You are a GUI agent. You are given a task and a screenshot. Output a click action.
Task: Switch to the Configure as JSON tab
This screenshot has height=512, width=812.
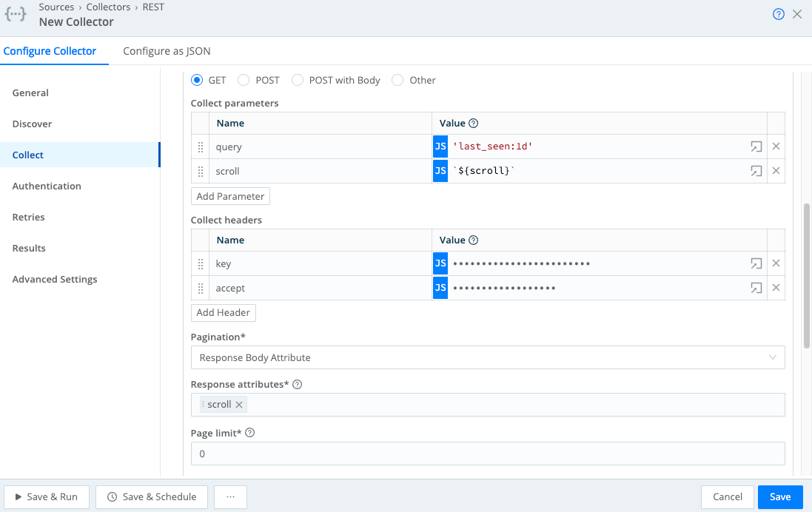pos(166,51)
